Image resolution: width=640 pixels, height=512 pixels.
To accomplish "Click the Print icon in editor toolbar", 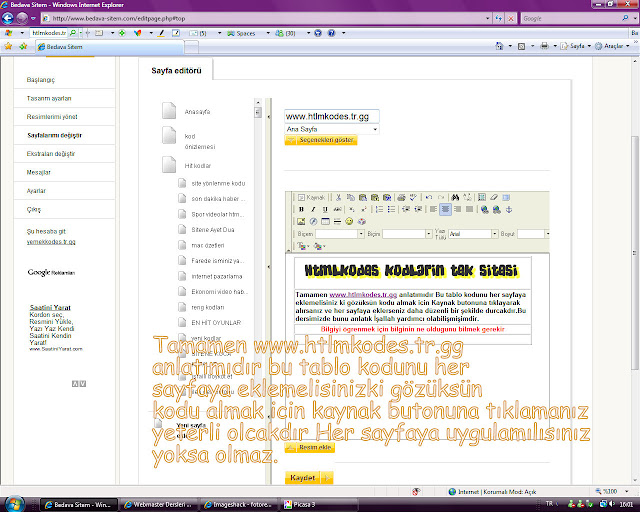I will (401, 197).
